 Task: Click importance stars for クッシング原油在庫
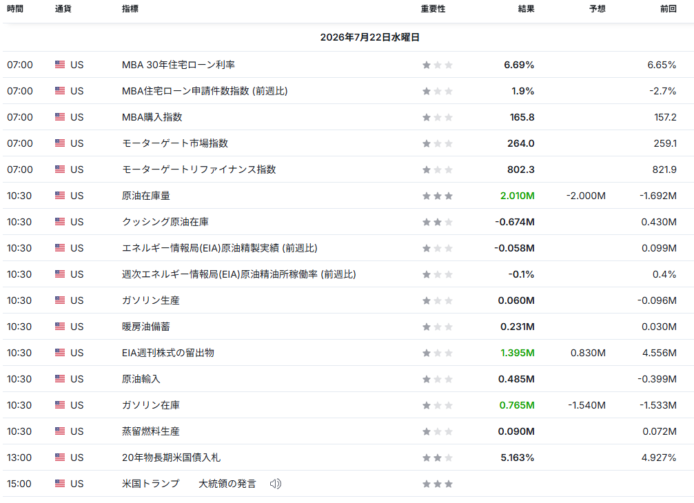[x=437, y=222]
